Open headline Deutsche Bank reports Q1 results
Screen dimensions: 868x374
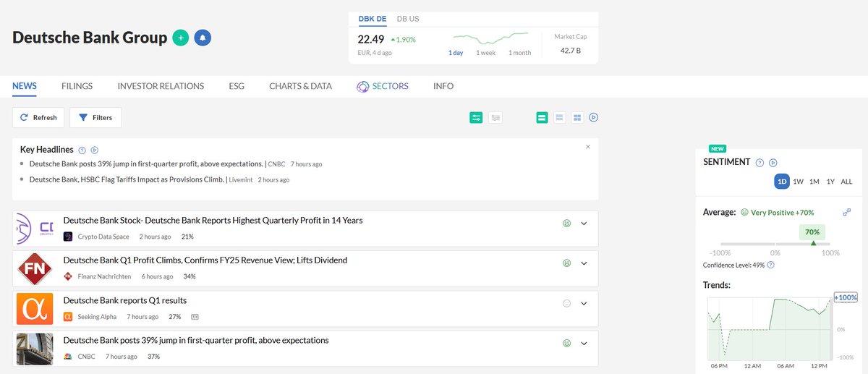tap(125, 300)
